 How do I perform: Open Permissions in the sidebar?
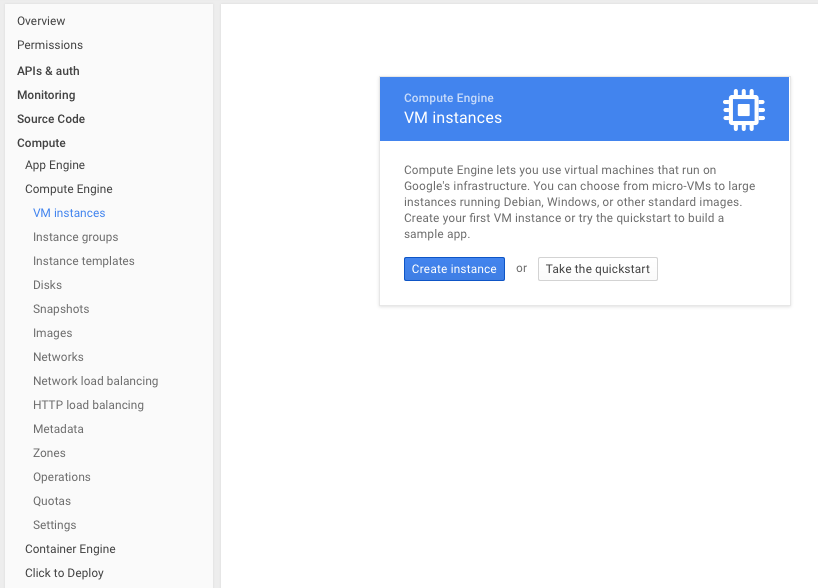point(50,45)
